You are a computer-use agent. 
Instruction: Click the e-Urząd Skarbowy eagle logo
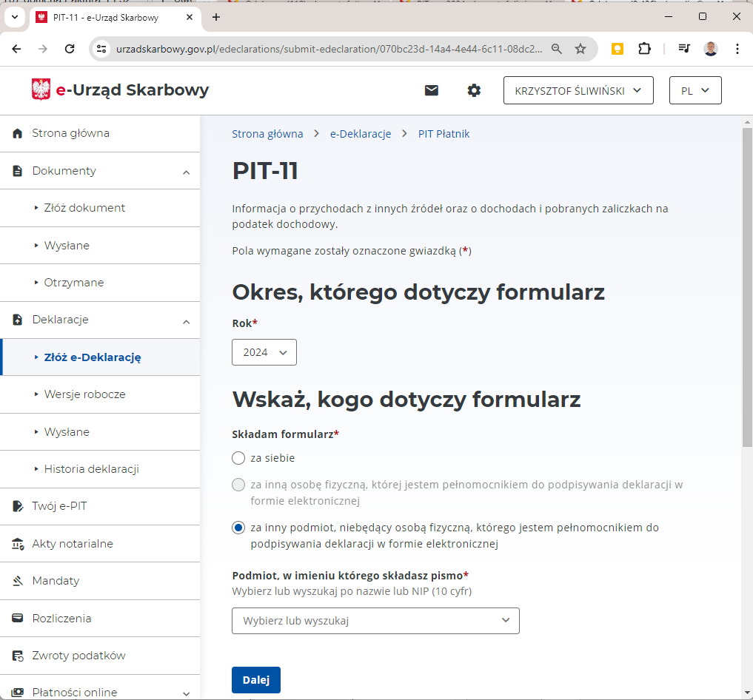(41, 90)
